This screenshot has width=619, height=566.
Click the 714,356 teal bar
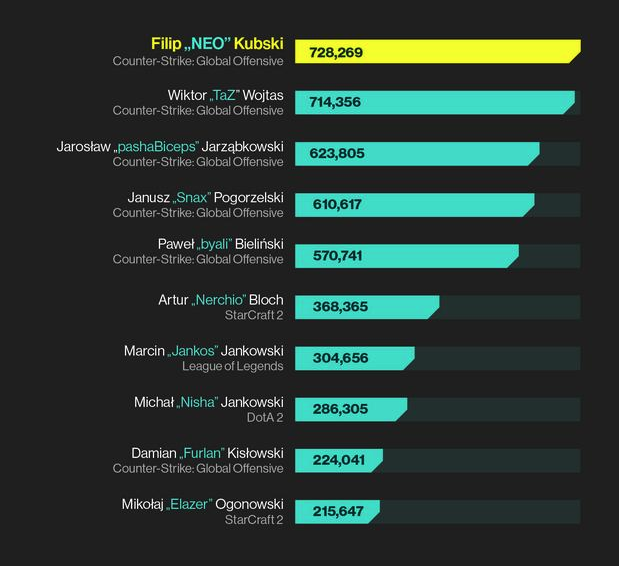coord(435,103)
